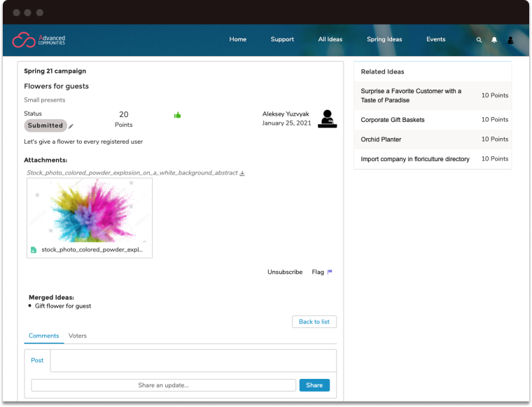
Task: Click Aleksey Yuzvyak's avatar icon
Action: 327,119
